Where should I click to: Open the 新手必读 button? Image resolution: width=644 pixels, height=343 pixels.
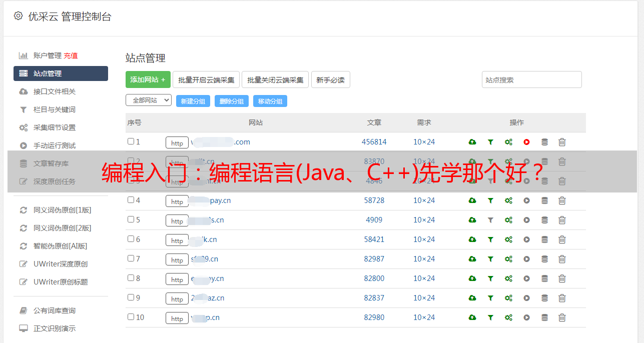pos(331,79)
